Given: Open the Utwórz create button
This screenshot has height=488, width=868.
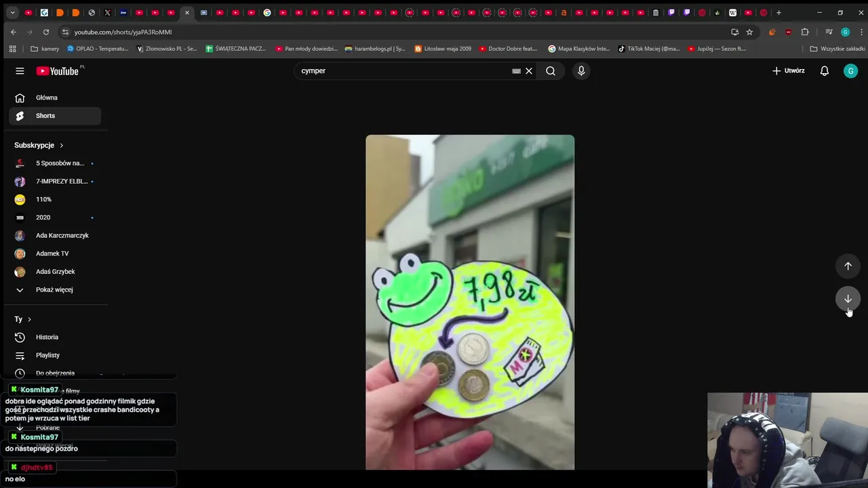Looking at the screenshot, I should coord(788,70).
